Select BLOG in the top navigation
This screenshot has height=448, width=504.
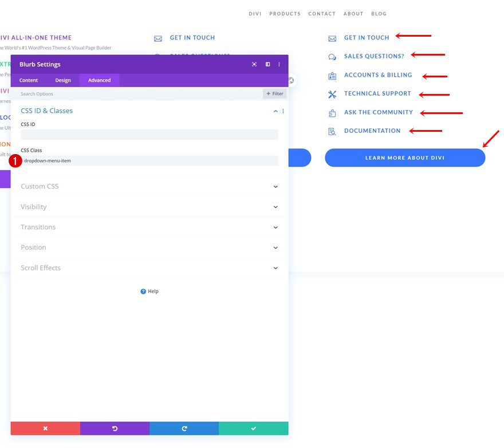[x=379, y=14]
